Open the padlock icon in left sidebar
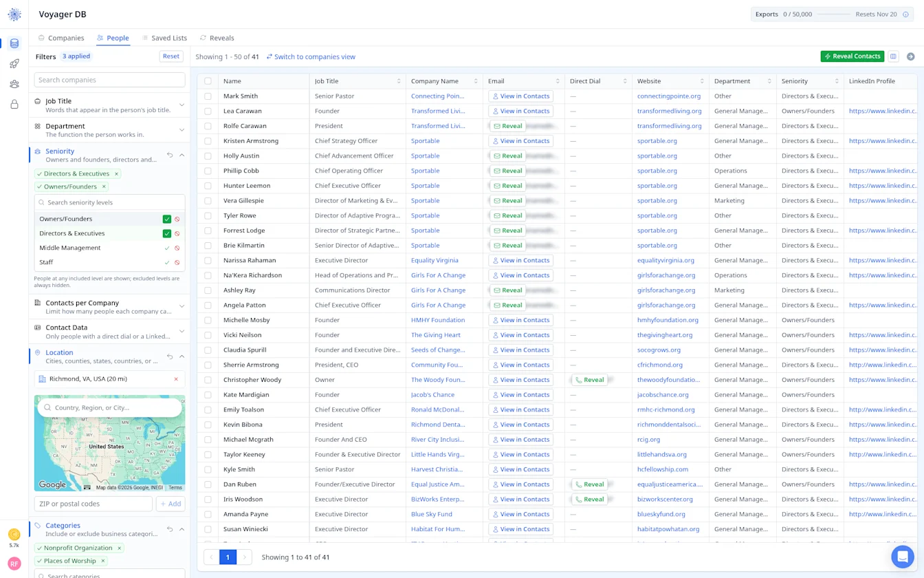The width and height of the screenshot is (924, 578). click(14, 105)
